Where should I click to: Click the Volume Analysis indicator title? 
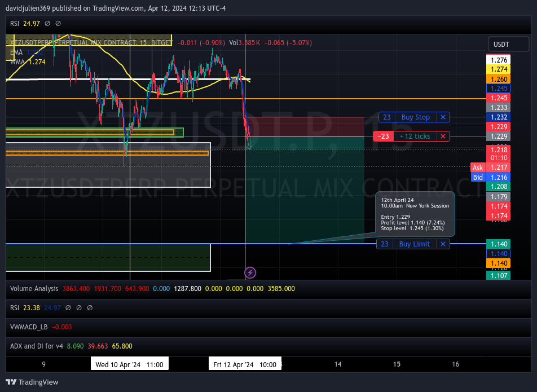coord(34,289)
